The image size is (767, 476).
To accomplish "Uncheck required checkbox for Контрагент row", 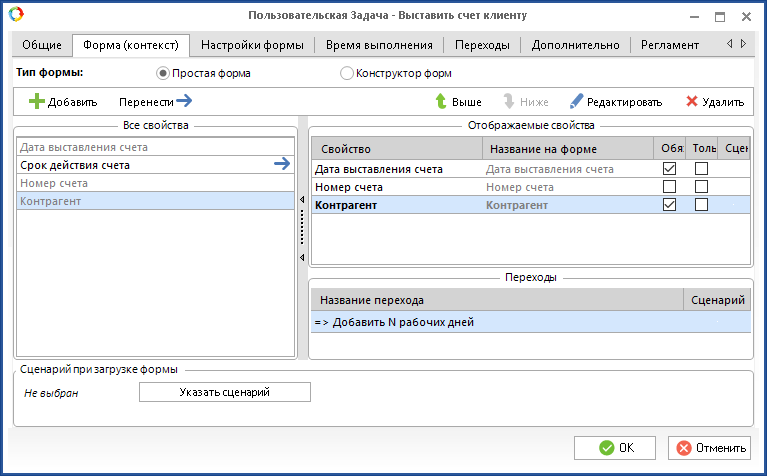I will tap(669, 205).
